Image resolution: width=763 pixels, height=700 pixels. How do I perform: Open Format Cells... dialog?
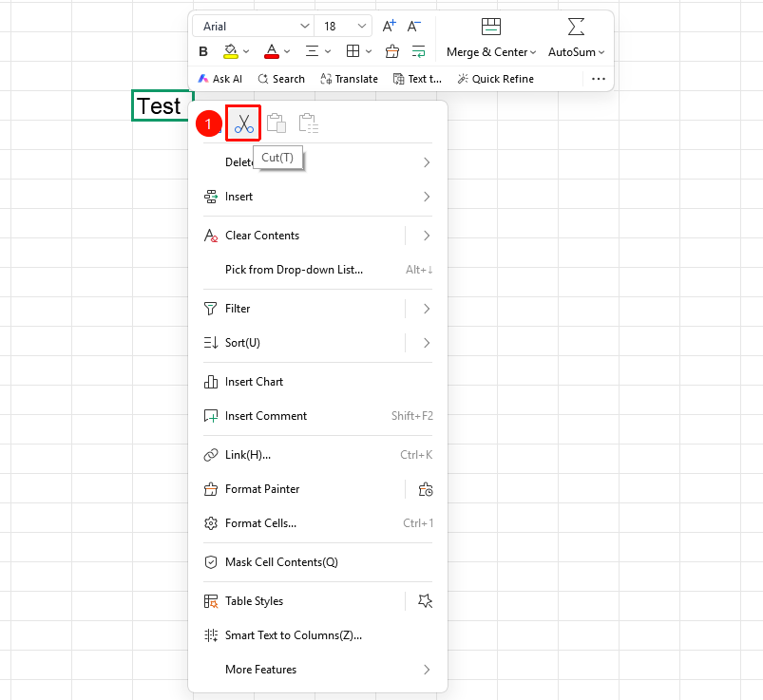tap(317, 523)
